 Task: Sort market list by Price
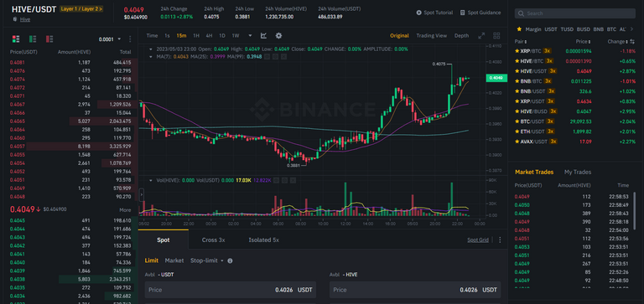click(584, 41)
